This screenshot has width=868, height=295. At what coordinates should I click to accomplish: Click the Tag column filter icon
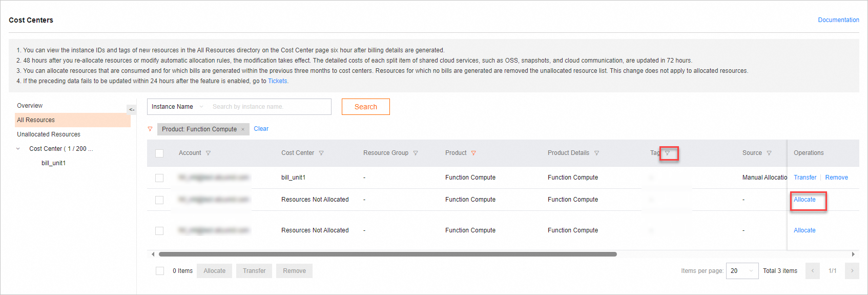tap(667, 153)
